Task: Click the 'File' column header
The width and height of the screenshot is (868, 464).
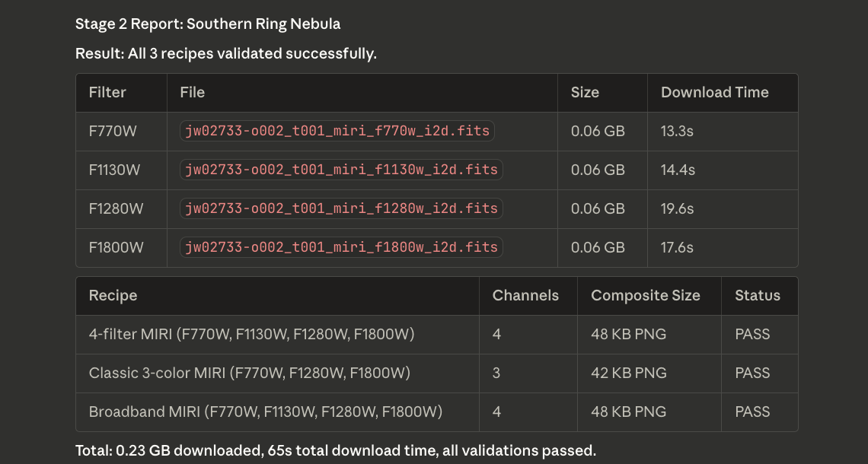Action: [x=192, y=92]
